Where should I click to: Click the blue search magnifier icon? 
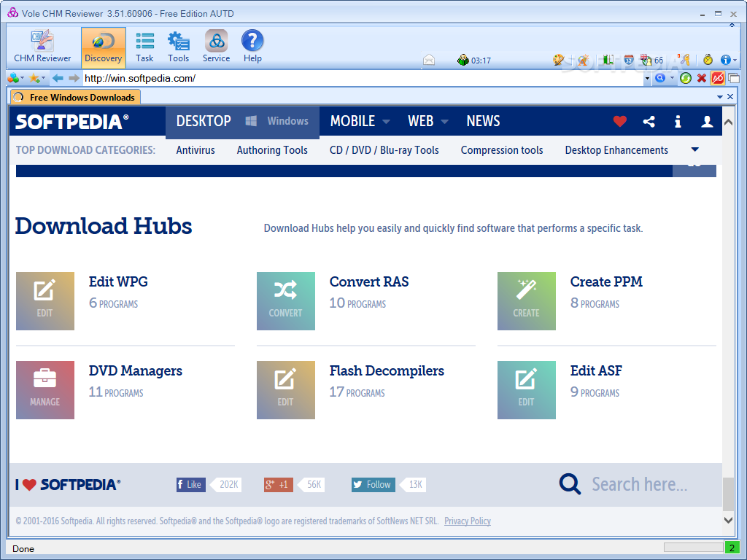click(x=659, y=78)
